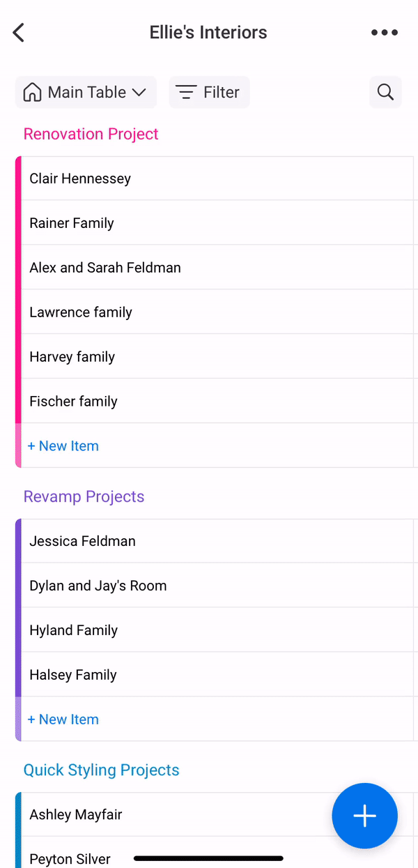Tap the pink Renovation Project color bar
418x868 pixels.
18,290
